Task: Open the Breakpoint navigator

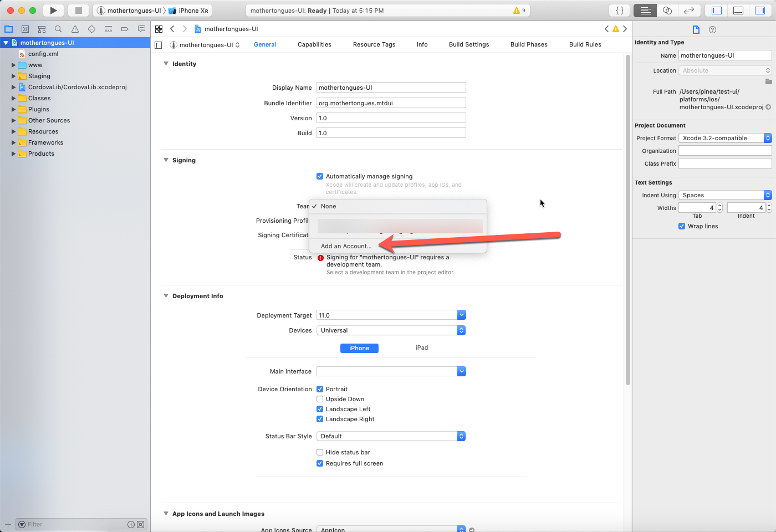Action: click(x=125, y=29)
